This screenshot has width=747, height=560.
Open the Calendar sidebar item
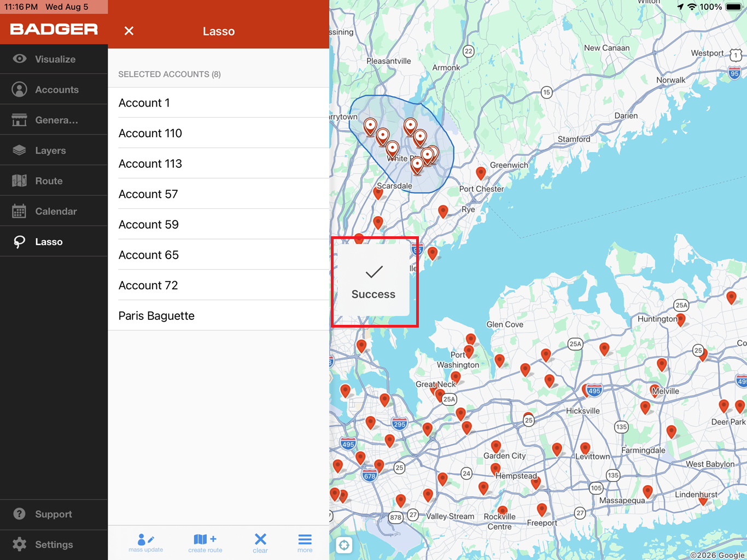(x=54, y=211)
